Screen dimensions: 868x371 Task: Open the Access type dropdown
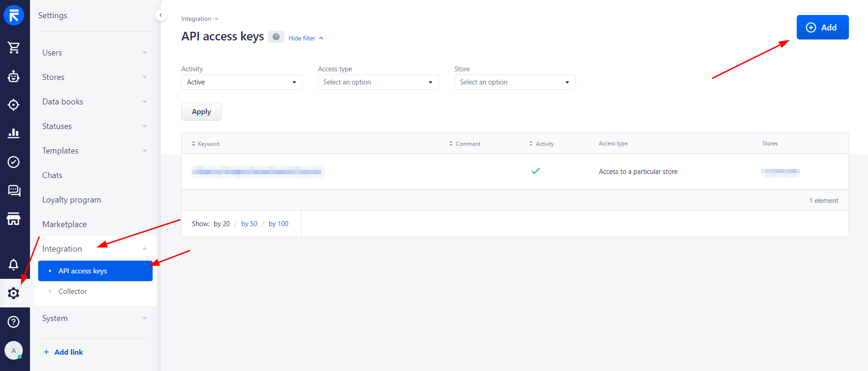click(378, 82)
